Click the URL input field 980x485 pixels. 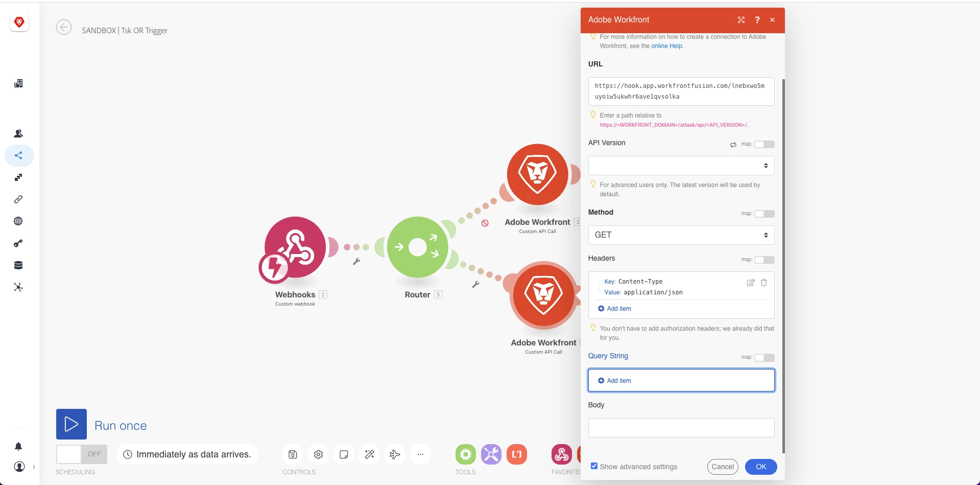pos(681,91)
